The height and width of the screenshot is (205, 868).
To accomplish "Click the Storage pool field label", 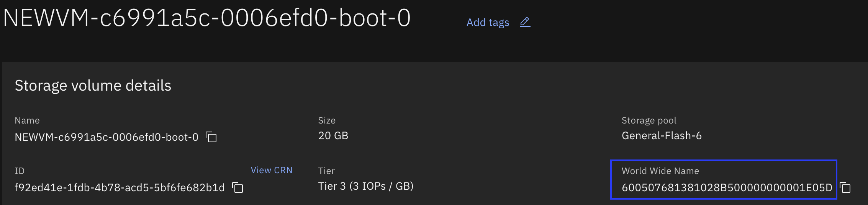I will click(x=649, y=120).
